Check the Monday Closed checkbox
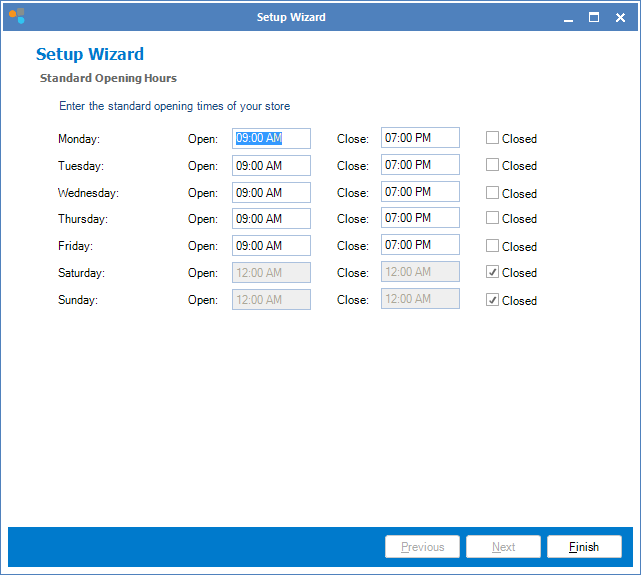Image resolution: width=641 pixels, height=575 pixels. [492, 138]
